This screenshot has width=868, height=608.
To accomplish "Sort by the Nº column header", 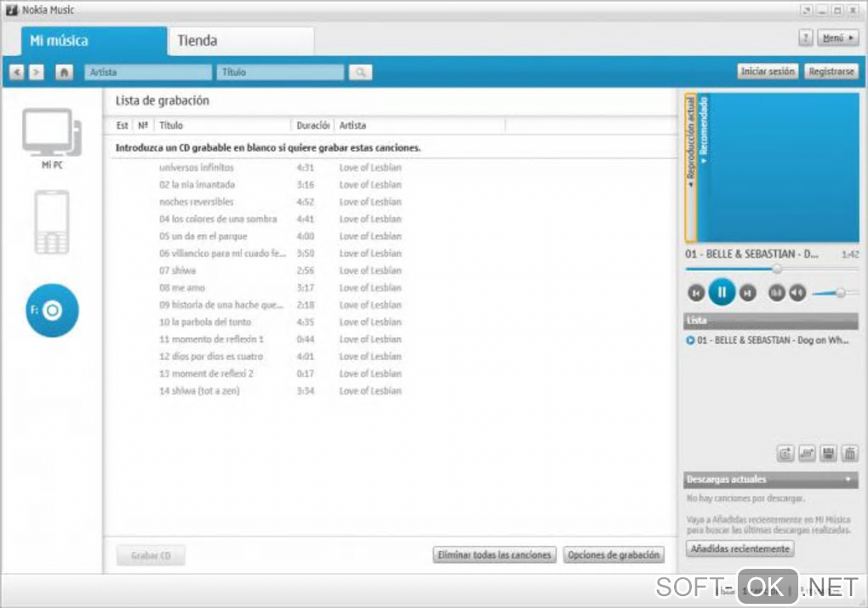I will click(143, 126).
